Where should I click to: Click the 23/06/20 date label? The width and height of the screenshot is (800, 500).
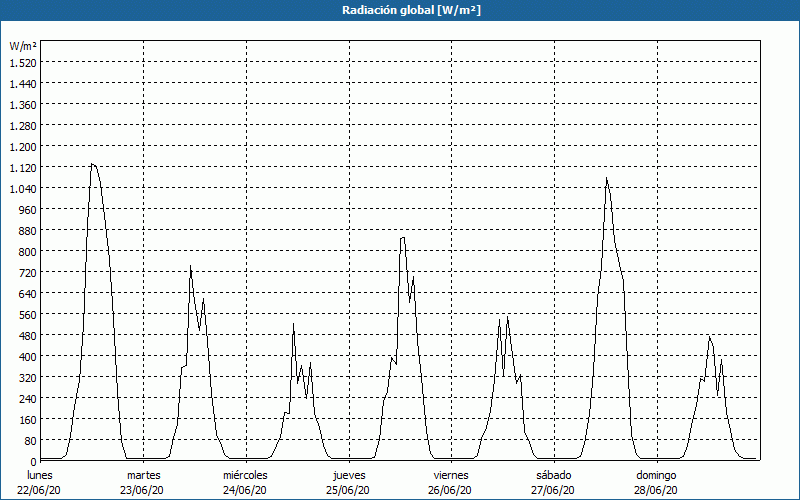point(142,490)
